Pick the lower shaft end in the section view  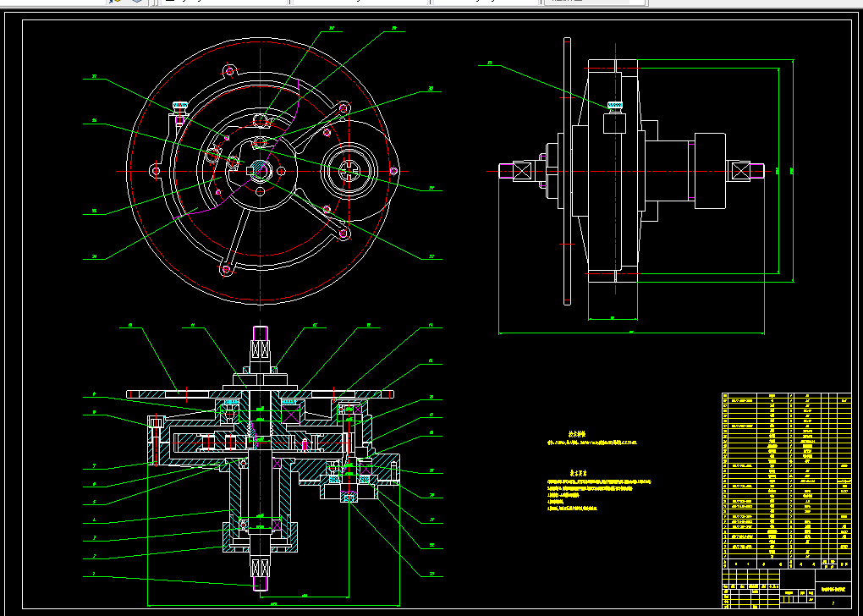point(261,570)
